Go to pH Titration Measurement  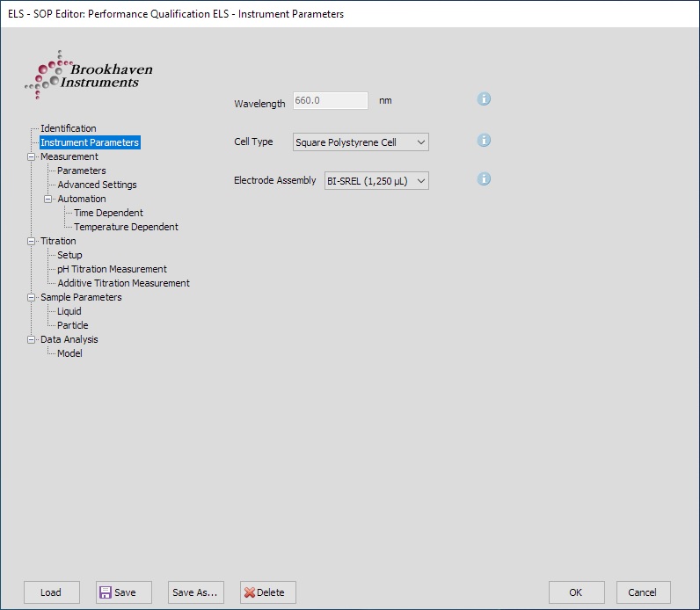point(112,269)
